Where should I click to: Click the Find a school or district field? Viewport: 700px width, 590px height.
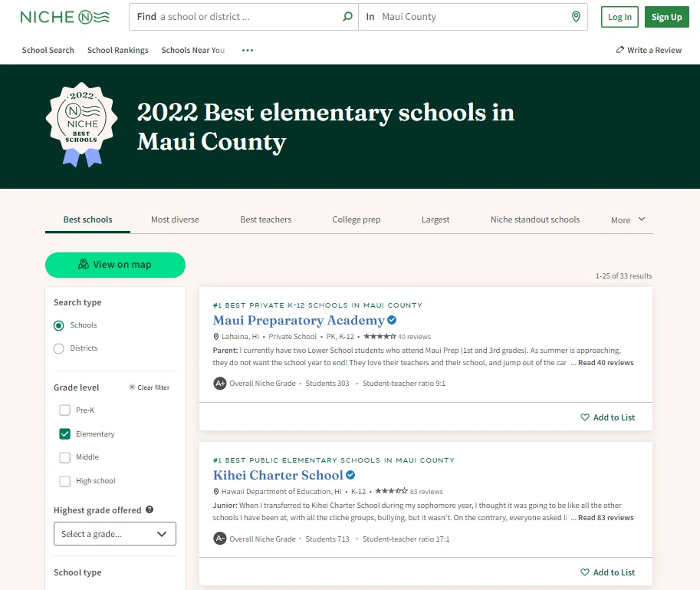click(x=244, y=17)
